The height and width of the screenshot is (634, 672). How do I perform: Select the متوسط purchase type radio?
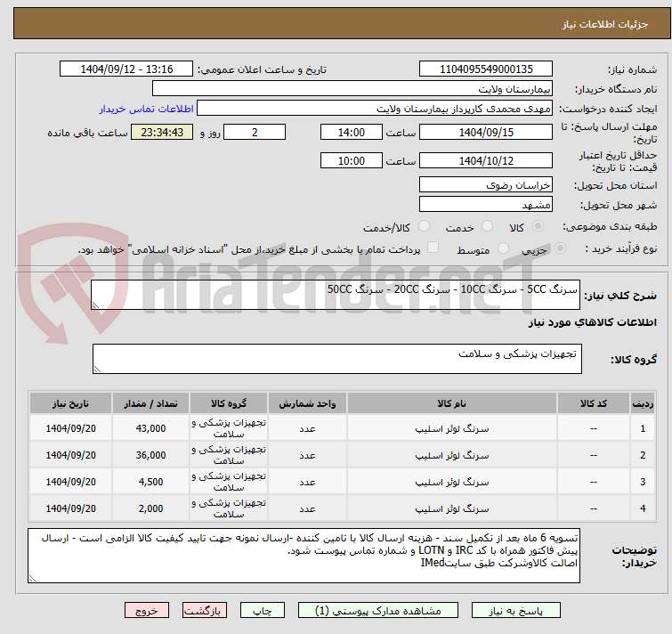[503, 248]
